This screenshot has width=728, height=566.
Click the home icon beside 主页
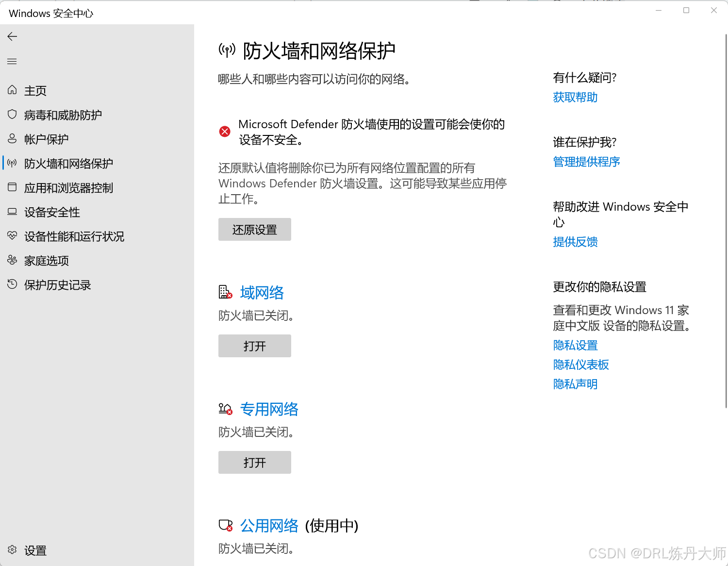(12, 90)
